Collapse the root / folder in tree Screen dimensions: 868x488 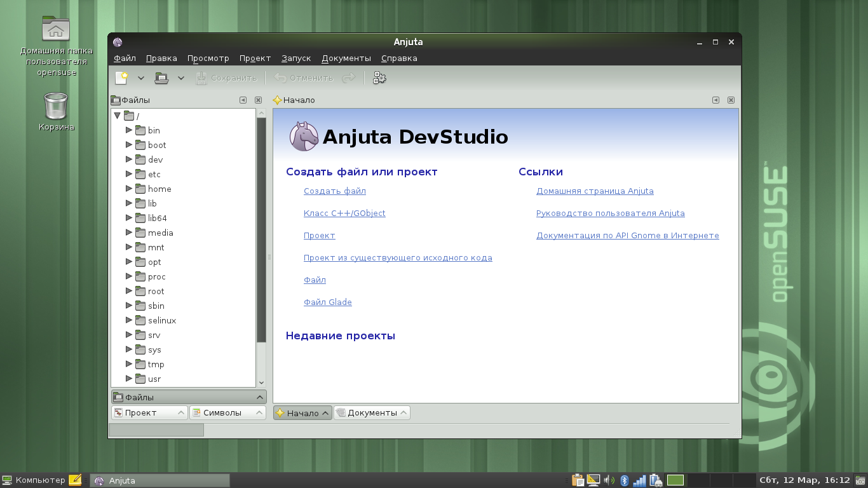tap(118, 116)
